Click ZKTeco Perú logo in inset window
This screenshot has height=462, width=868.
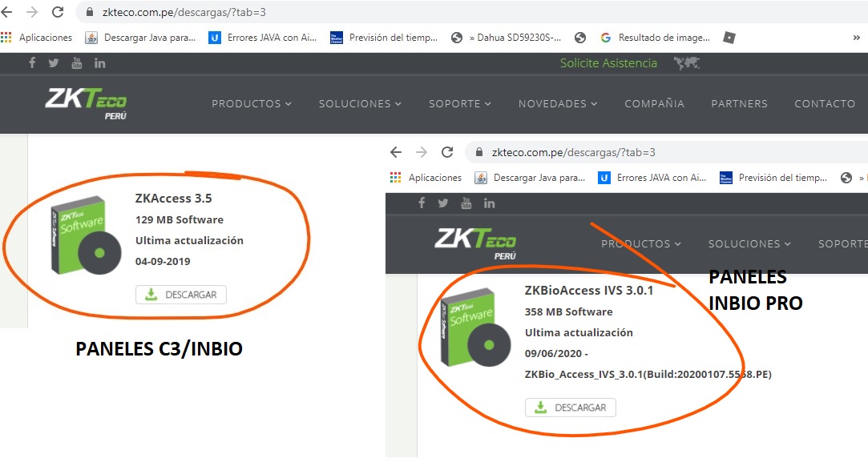click(475, 243)
